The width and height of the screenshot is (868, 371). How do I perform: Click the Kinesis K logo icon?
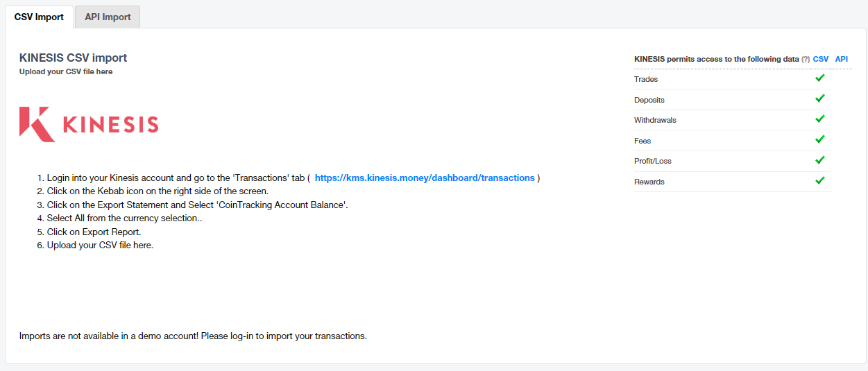pos(37,124)
